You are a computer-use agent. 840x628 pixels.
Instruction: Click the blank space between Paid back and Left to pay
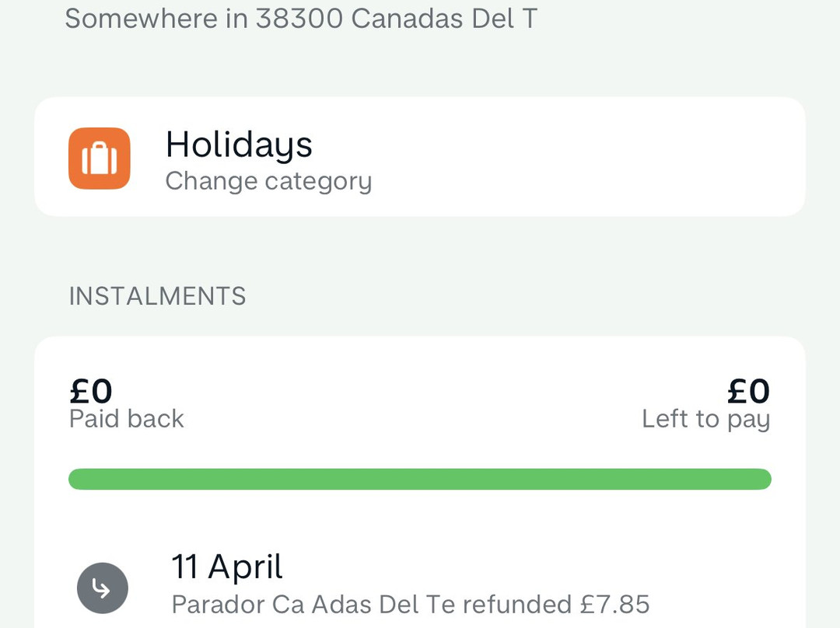[x=412, y=404]
